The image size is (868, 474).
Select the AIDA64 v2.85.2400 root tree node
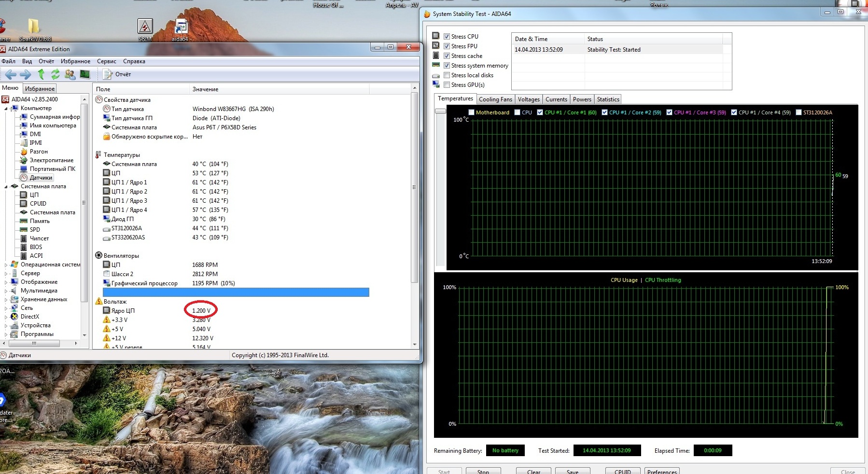click(34, 99)
